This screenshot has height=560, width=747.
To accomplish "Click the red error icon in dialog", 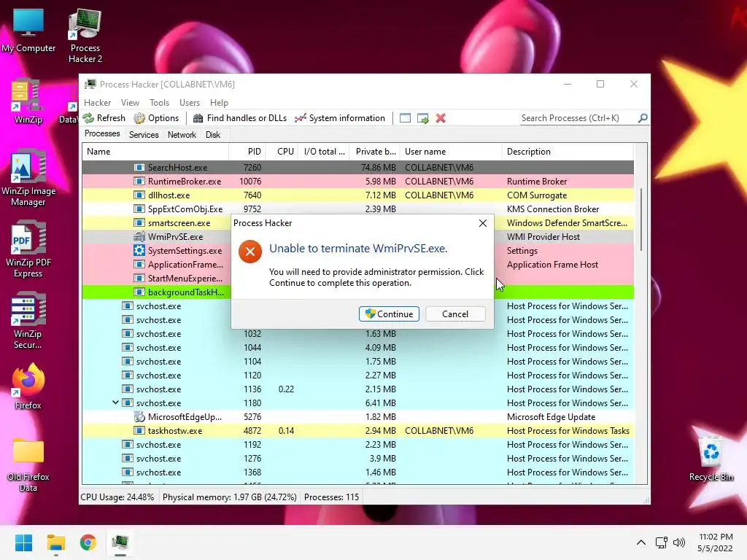I will click(250, 252).
